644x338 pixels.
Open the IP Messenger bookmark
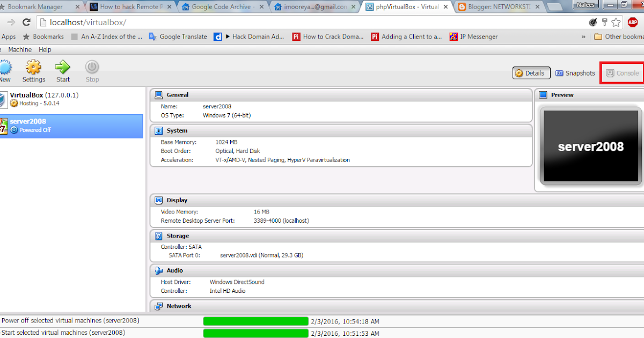473,36
